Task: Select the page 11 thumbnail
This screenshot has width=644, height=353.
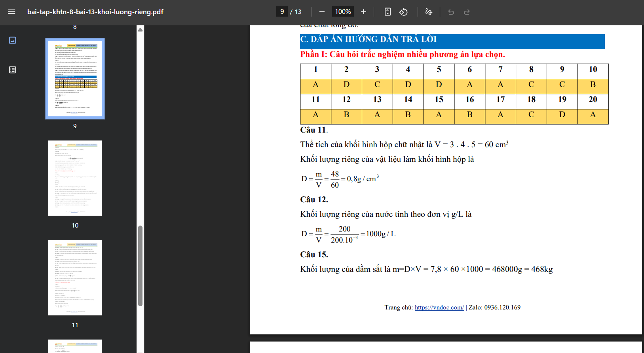Action: (75, 278)
